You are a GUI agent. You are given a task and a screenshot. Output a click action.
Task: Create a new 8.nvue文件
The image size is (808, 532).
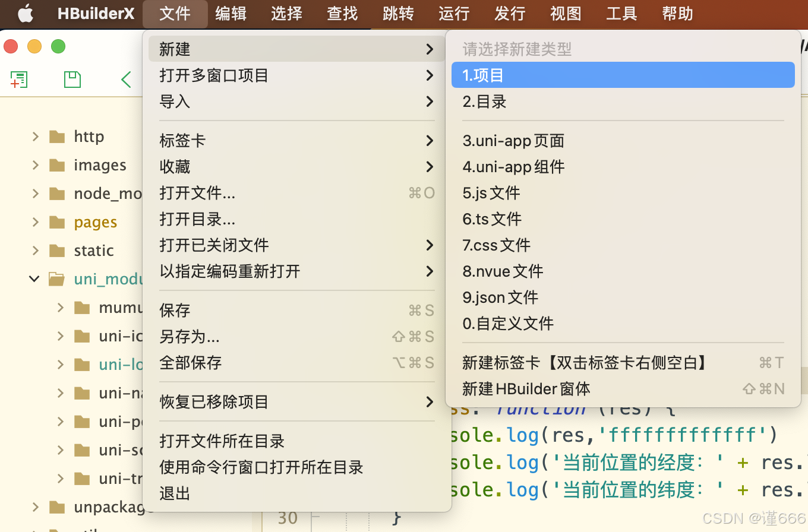click(623, 271)
